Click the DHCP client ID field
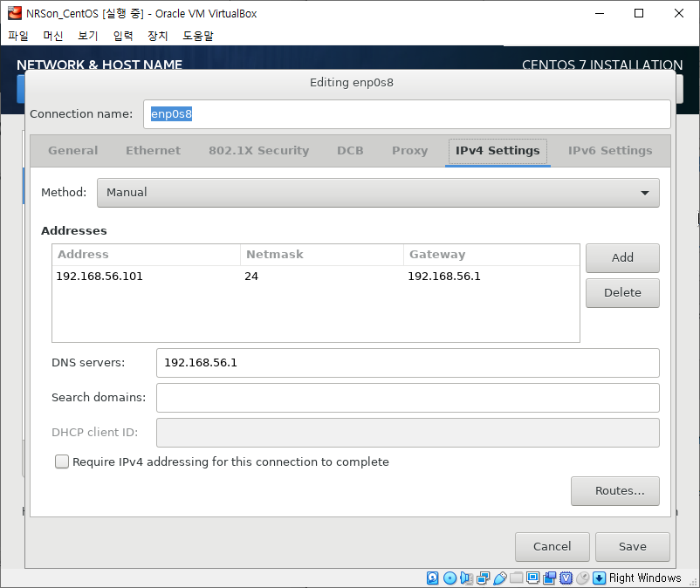This screenshot has height=588, width=700. click(x=408, y=433)
